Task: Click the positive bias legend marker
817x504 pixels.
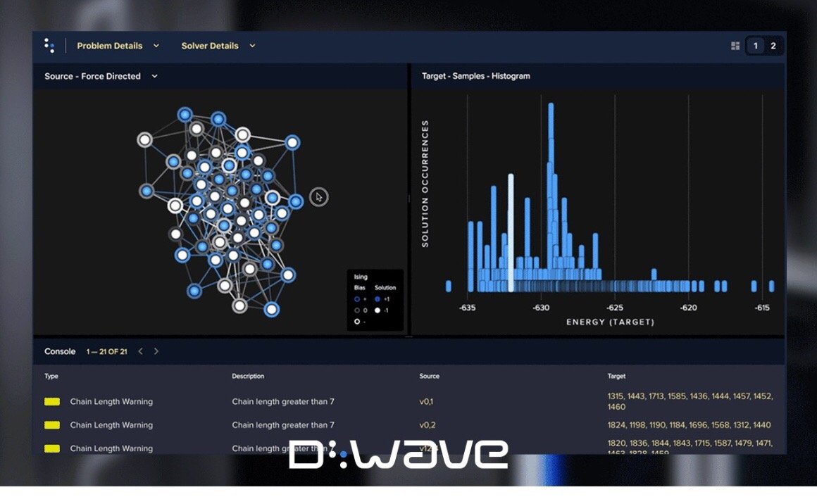Action: coord(357,299)
